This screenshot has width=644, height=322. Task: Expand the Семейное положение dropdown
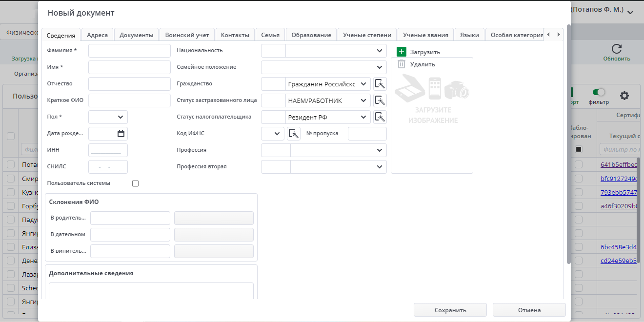(380, 67)
